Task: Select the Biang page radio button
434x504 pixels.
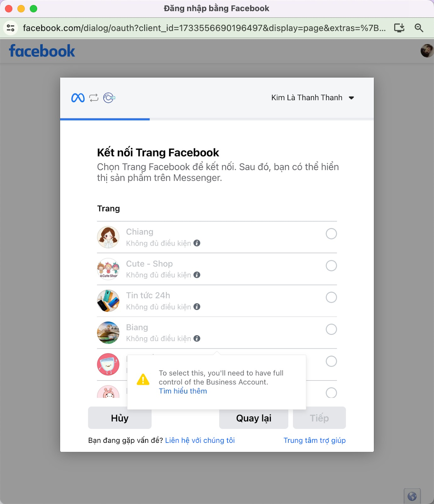Action: [x=331, y=329]
